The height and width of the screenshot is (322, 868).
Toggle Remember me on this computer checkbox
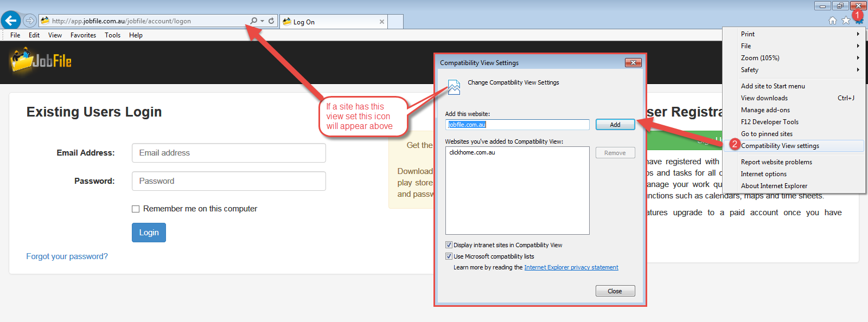[x=136, y=209]
